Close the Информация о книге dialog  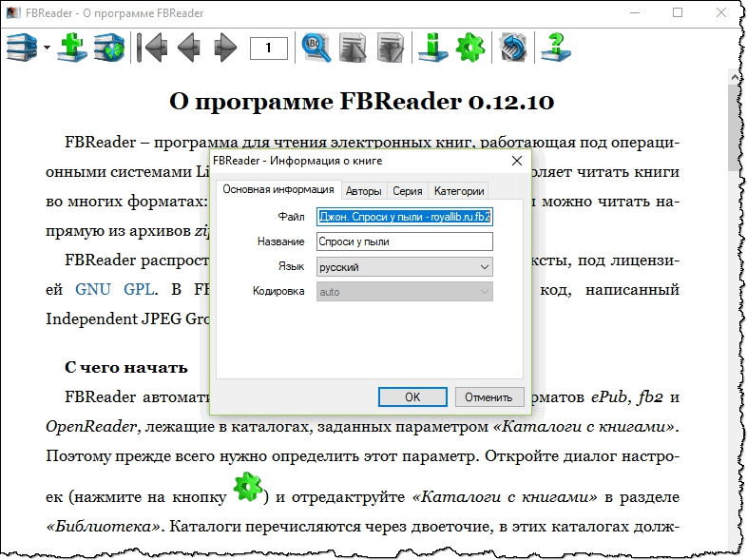(x=517, y=161)
